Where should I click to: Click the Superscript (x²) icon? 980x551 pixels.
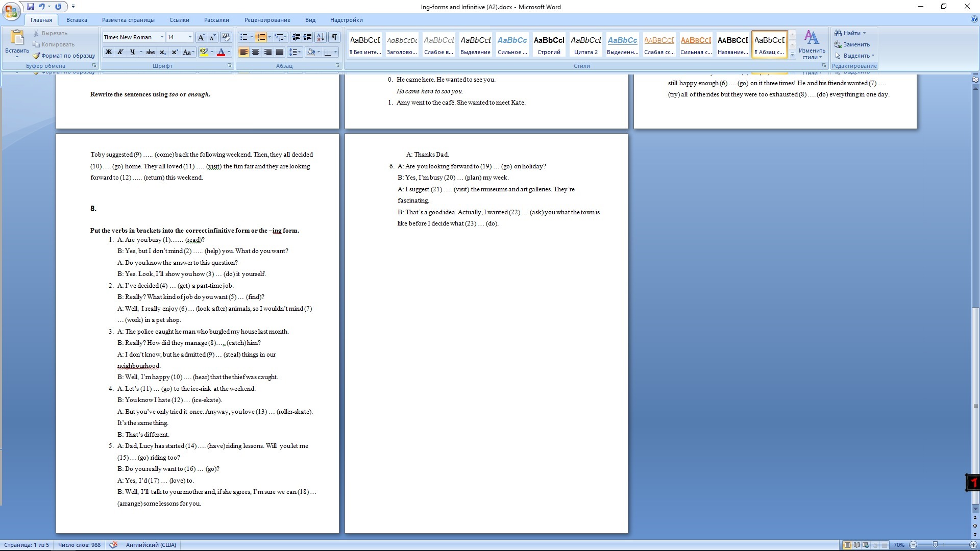tap(175, 52)
